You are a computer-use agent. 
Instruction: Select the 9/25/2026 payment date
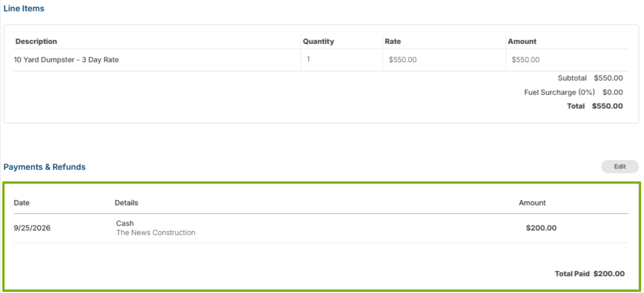tap(32, 228)
